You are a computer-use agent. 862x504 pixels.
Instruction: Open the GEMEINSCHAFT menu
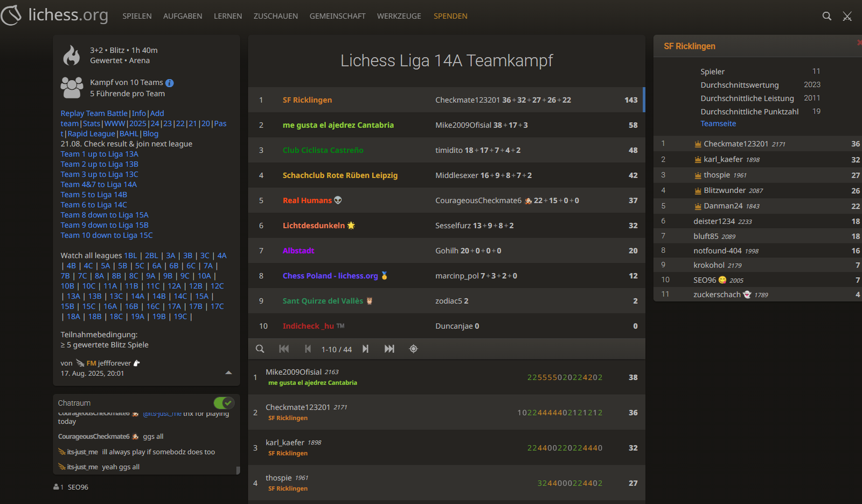point(337,16)
